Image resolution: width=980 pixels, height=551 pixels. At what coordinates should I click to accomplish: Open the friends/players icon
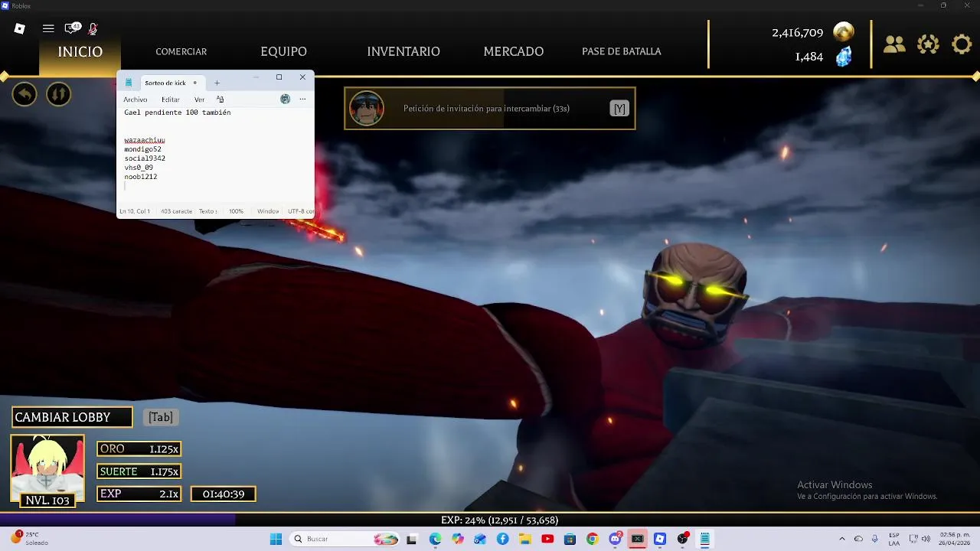tap(894, 44)
